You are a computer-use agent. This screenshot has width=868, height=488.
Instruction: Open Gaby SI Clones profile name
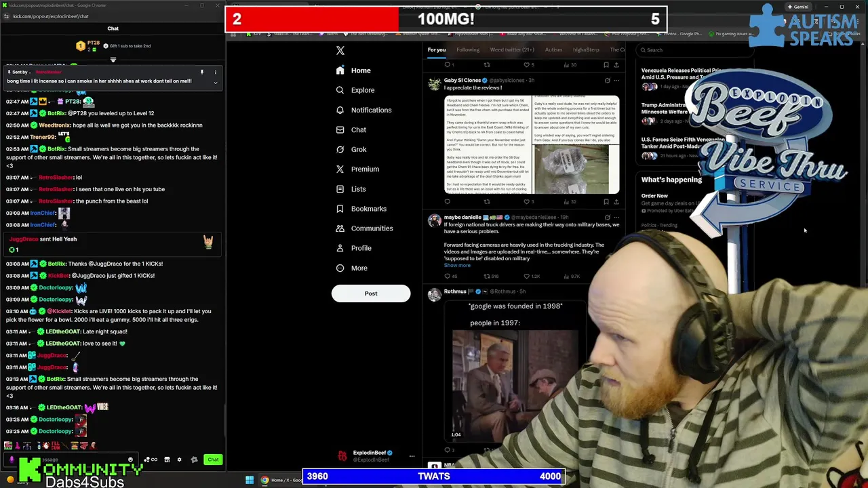click(462, 80)
